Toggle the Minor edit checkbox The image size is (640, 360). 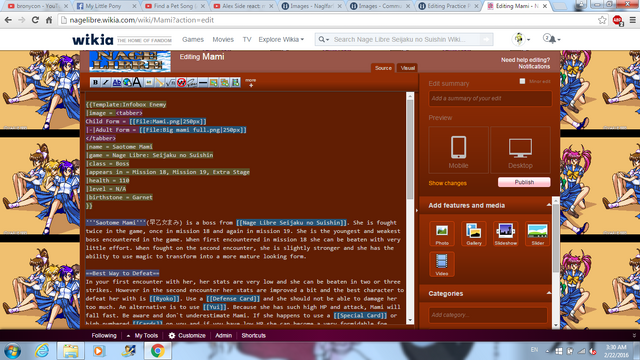pyautogui.click(x=522, y=81)
